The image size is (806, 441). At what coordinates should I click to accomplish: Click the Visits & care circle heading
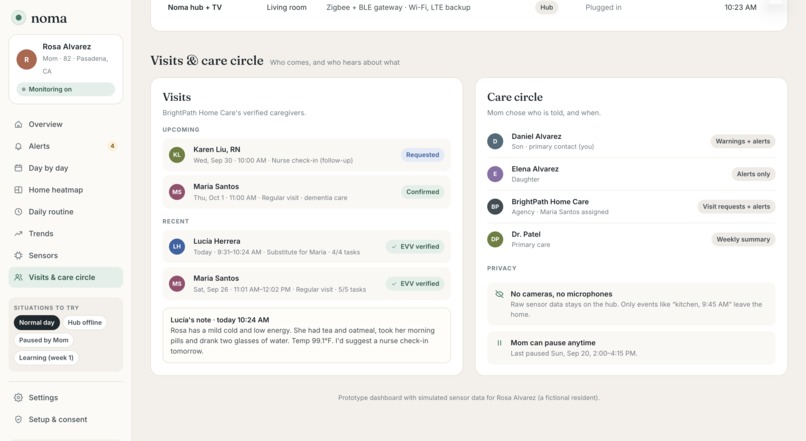pyautogui.click(x=207, y=61)
